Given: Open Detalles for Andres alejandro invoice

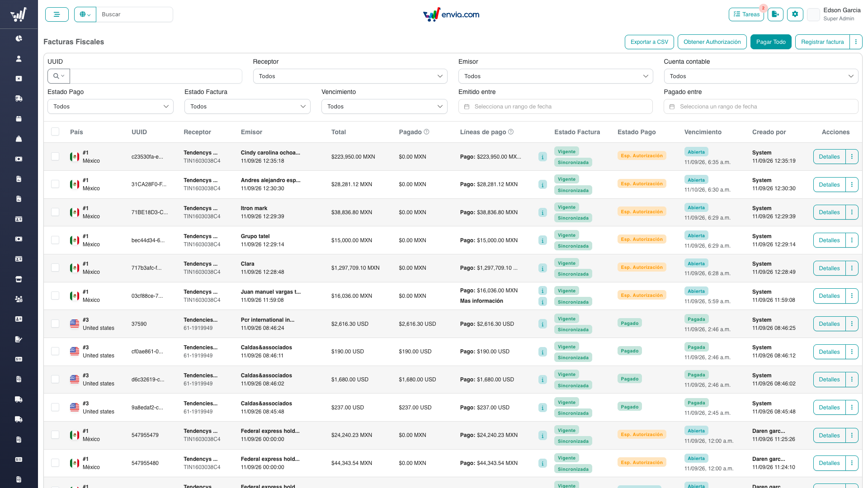Looking at the screenshot, I should tap(829, 184).
